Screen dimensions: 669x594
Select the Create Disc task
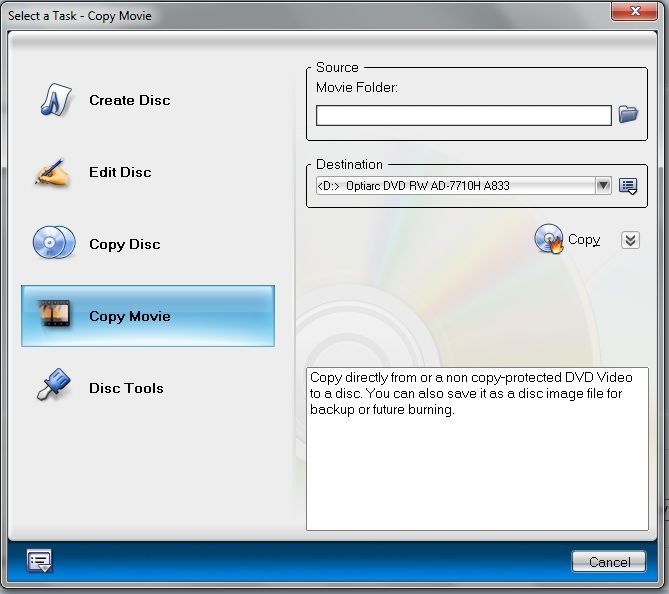[x=130, y=100]
